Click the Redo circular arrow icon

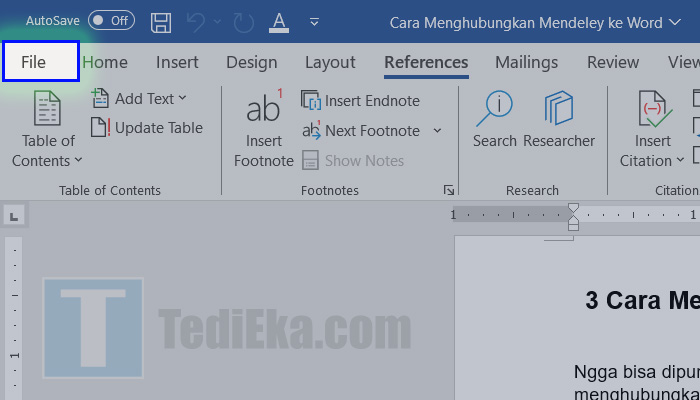click(x=244, y=22)
